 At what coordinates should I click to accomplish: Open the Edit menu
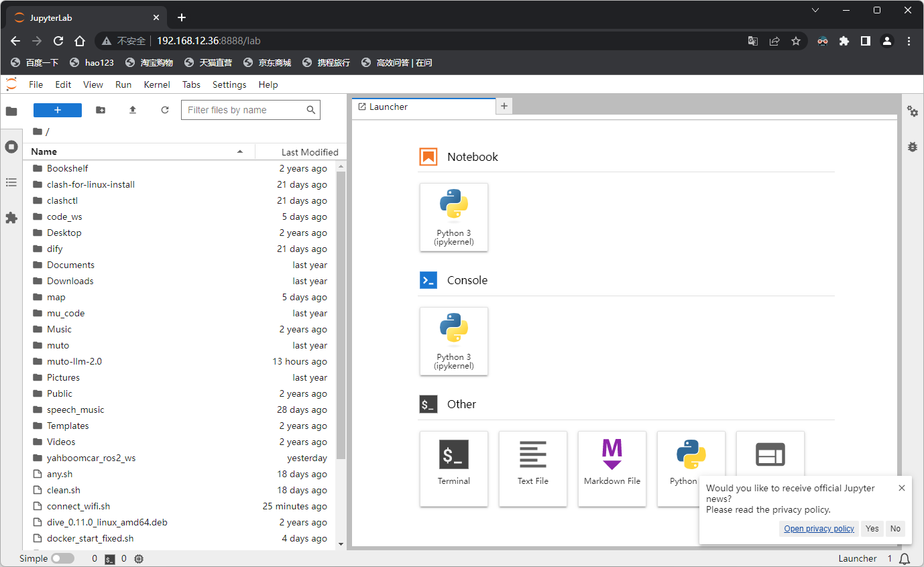(63, 84)
